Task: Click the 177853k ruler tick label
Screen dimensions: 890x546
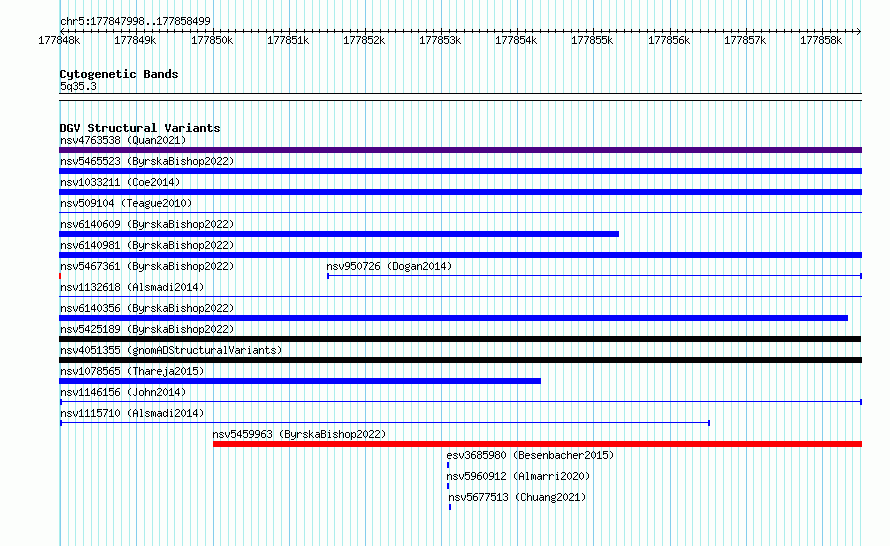Action: 440,40
